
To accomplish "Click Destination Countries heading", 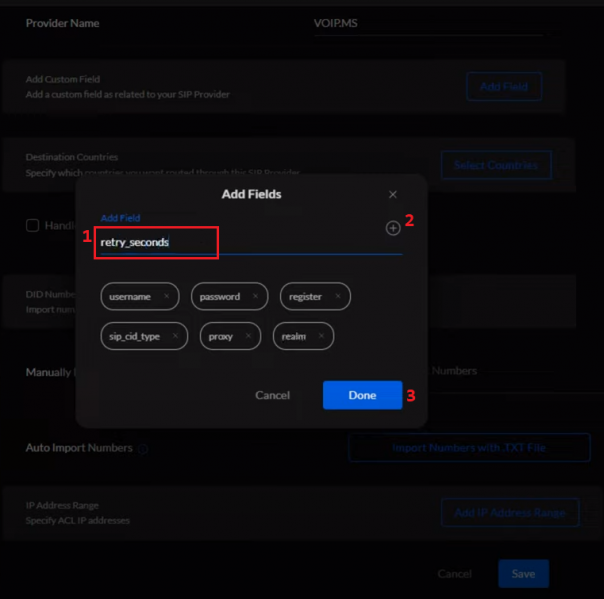I will tap(72, 157).
